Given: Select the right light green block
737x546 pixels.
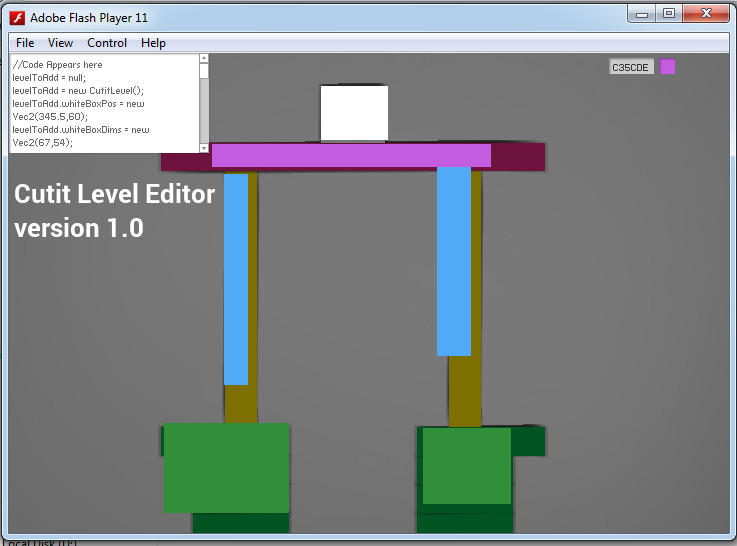Looking at the screenshot, I should tap(466, 465).
